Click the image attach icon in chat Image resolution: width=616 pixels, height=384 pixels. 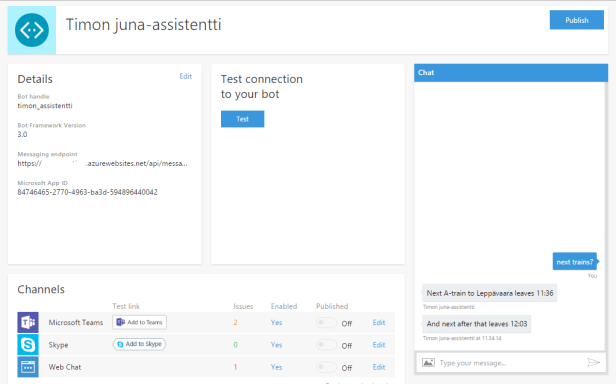[x=428, y=362]
